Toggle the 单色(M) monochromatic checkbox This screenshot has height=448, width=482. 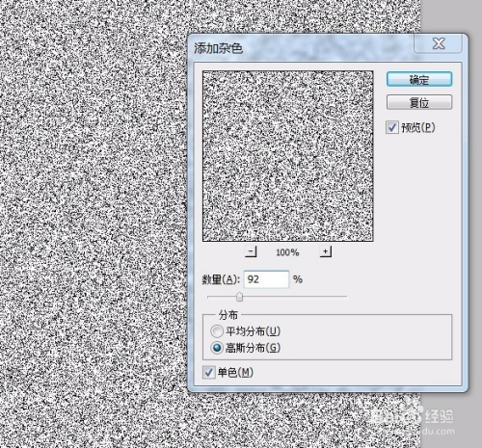point(209,373)
